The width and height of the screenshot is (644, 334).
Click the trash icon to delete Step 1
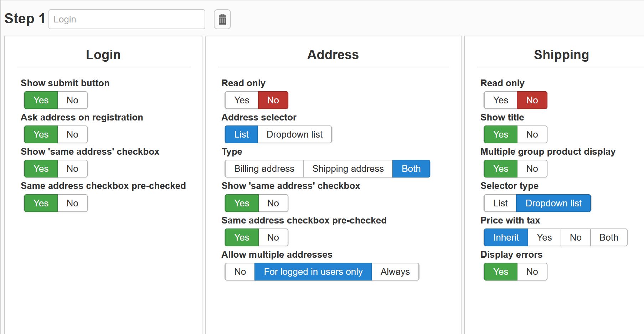222,19
